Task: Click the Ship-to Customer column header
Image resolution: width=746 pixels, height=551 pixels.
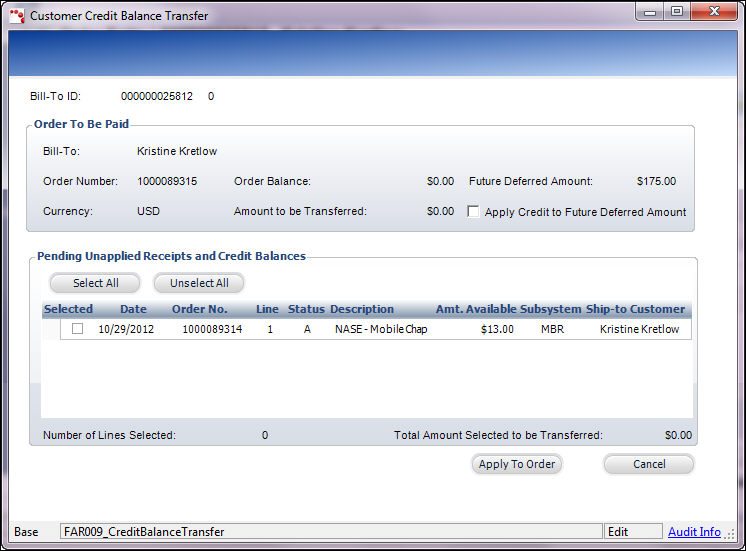Action: click(x=635, y=309)
